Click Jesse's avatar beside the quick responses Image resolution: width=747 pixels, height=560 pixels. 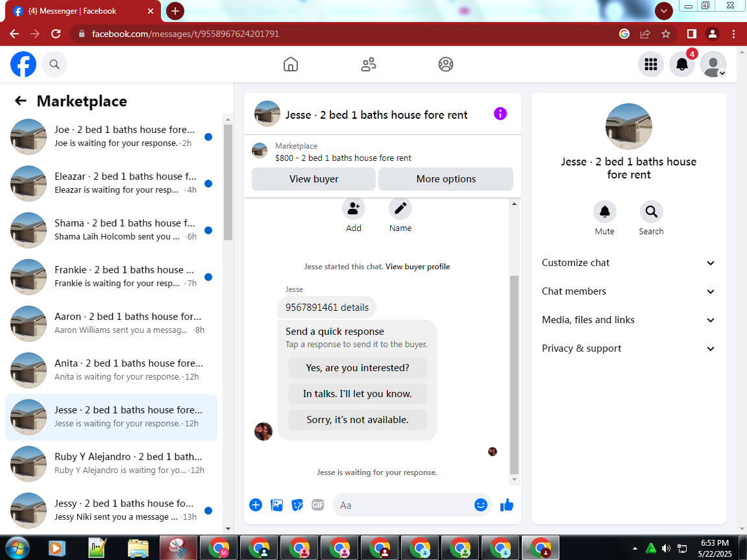pos(263,432)
